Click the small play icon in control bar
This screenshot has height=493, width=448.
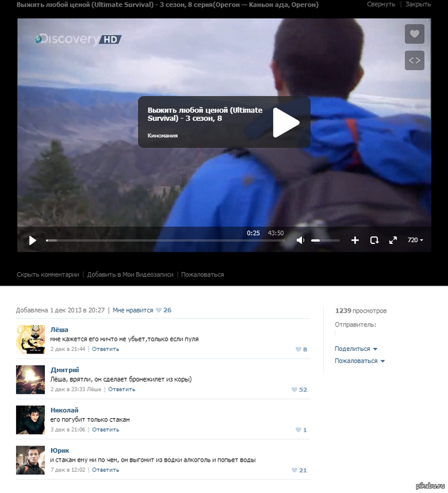(33, 240)
